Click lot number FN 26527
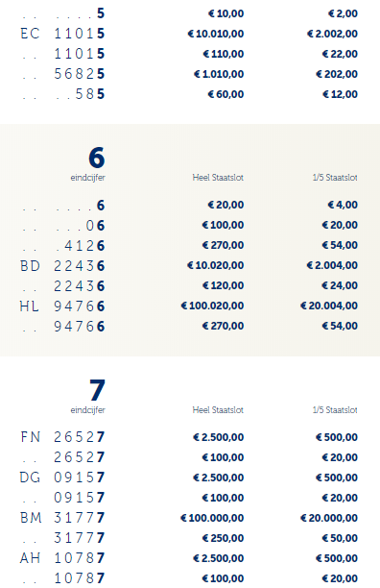The width and height of the screenshot is (380, 588). [62, 437]
